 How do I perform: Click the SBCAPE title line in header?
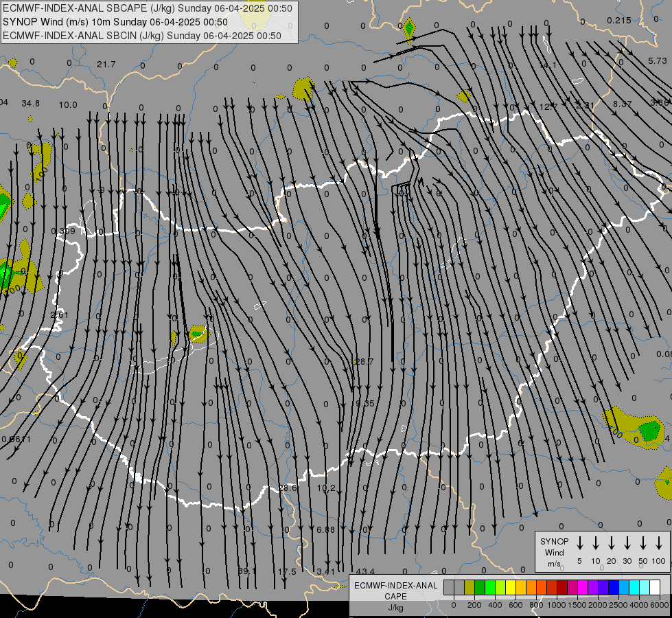(148, 8)
